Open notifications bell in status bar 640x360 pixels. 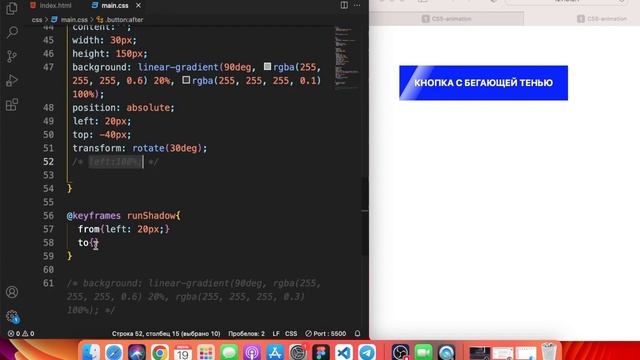357,333
